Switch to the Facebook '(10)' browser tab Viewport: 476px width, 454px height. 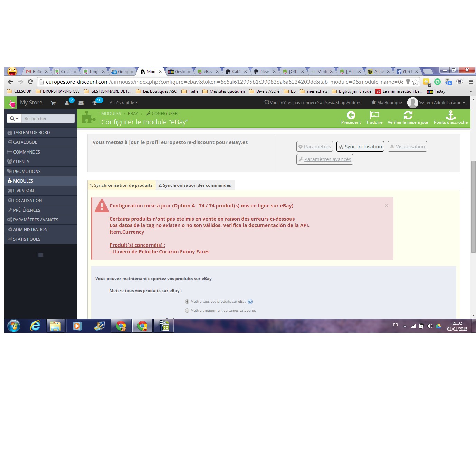(x=407, y=72)
